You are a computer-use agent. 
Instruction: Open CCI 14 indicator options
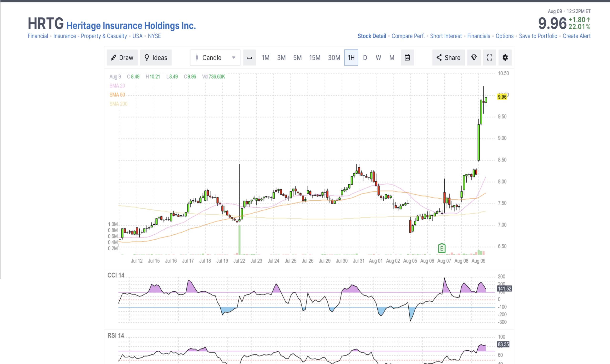(116, 275)
